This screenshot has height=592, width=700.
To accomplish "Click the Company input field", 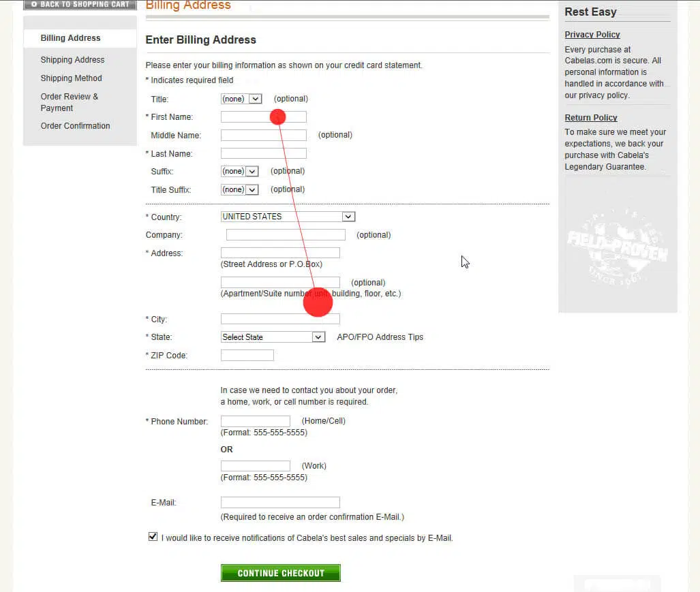I will (x=286, y=235).
